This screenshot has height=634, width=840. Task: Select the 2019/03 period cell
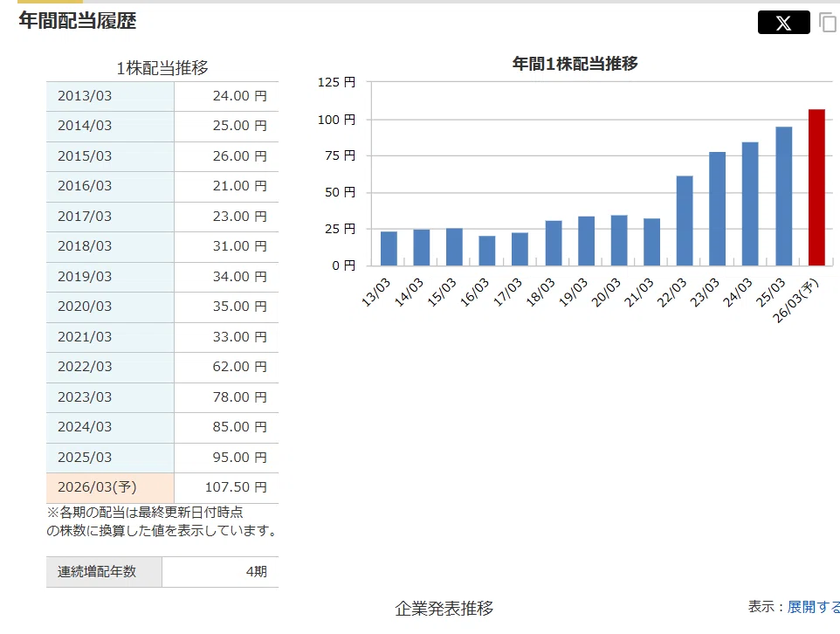pyautogui.click(x=110, y=277)
